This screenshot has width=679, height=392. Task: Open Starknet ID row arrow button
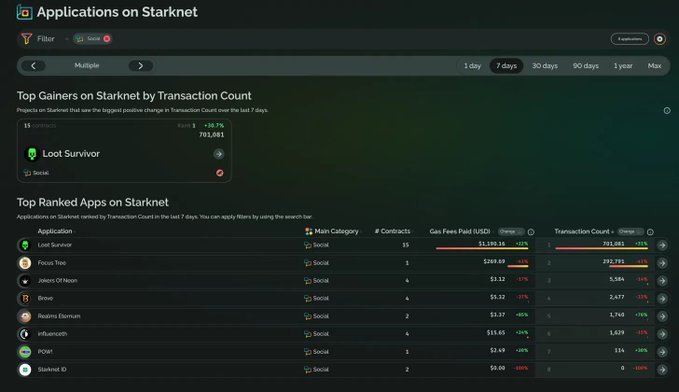662,369
